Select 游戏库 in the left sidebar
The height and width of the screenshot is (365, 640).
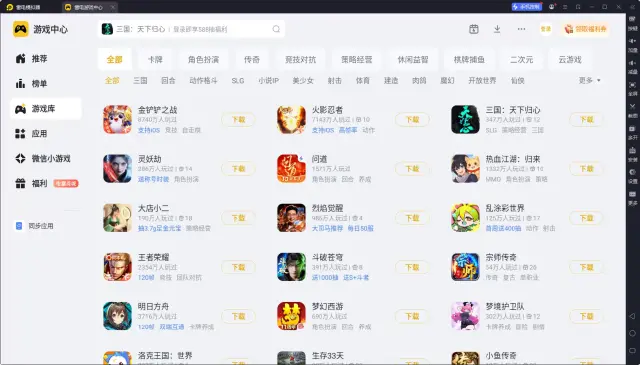click(46, 109)
